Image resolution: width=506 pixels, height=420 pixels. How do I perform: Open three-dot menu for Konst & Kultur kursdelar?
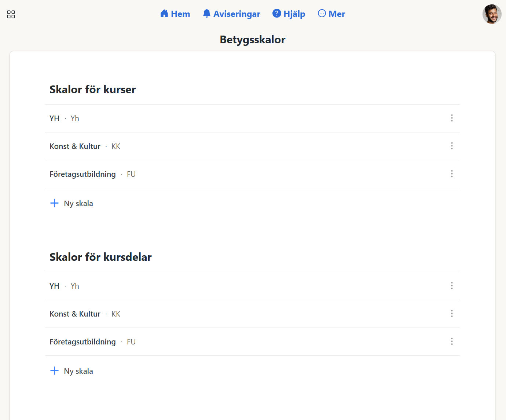452,314
